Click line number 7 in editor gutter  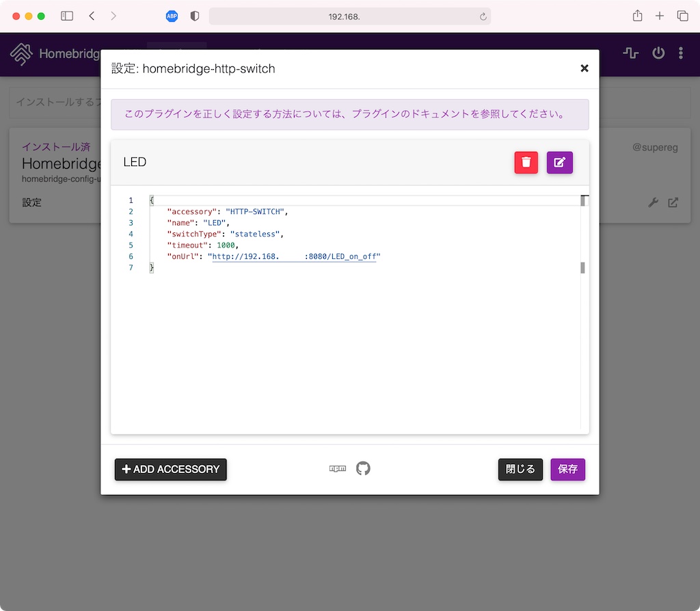pos(131,268)
